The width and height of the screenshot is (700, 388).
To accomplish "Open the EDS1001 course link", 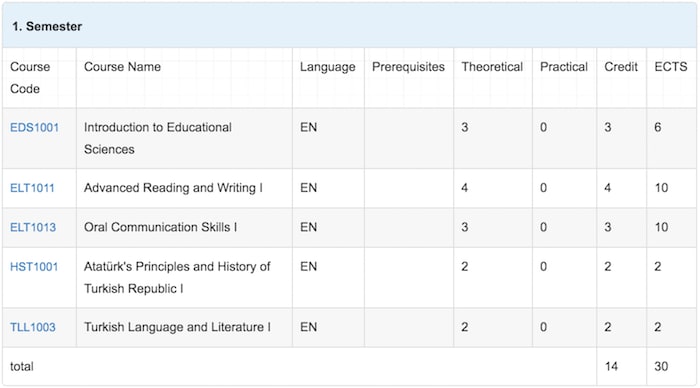I will [x=34, y=128].
